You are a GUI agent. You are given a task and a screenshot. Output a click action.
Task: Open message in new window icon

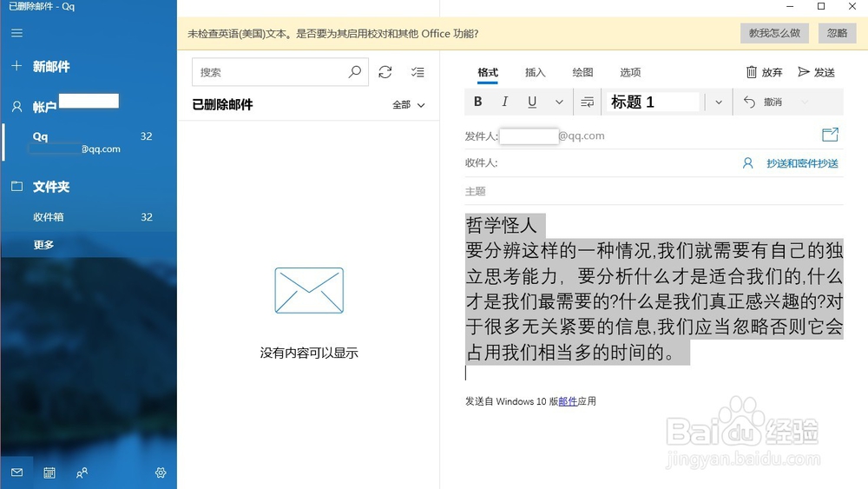(830, 135)
